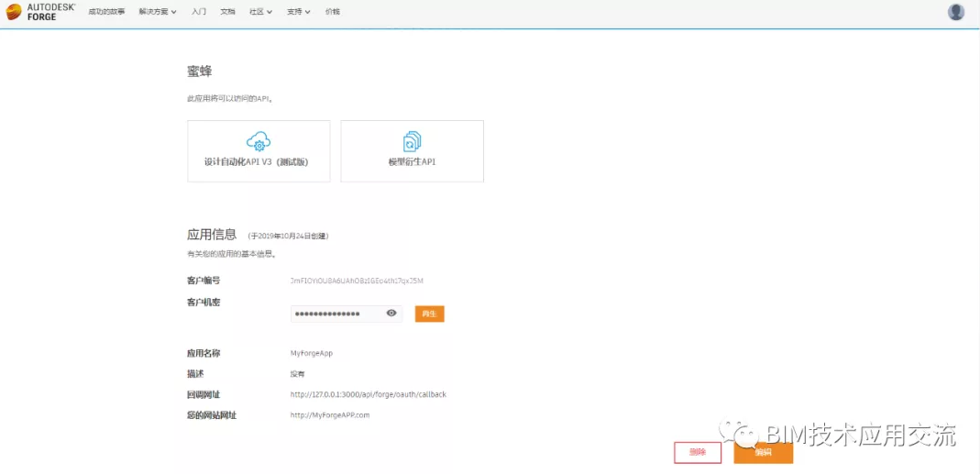Click the Design Automation API cloud icon
Image resolution: width=980 pixels, height=474 pixels.
(259, 141)
